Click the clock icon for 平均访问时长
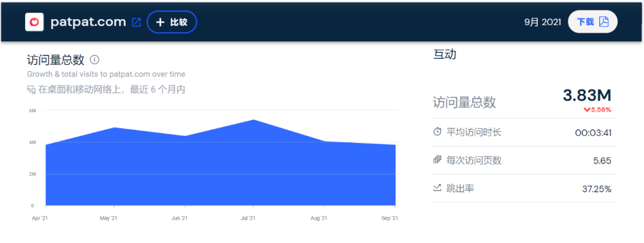This screenshot has width=644, height=243. point(437,132)
